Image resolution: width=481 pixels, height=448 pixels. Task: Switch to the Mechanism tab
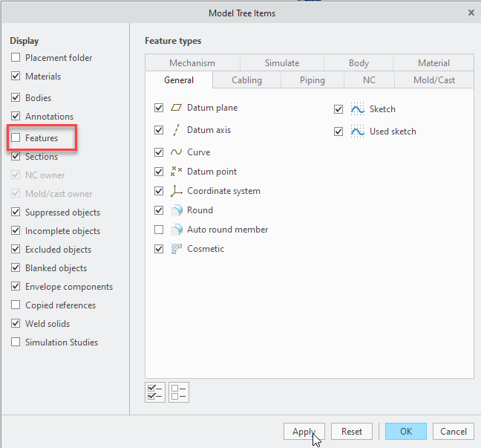[x=192, y=63]
